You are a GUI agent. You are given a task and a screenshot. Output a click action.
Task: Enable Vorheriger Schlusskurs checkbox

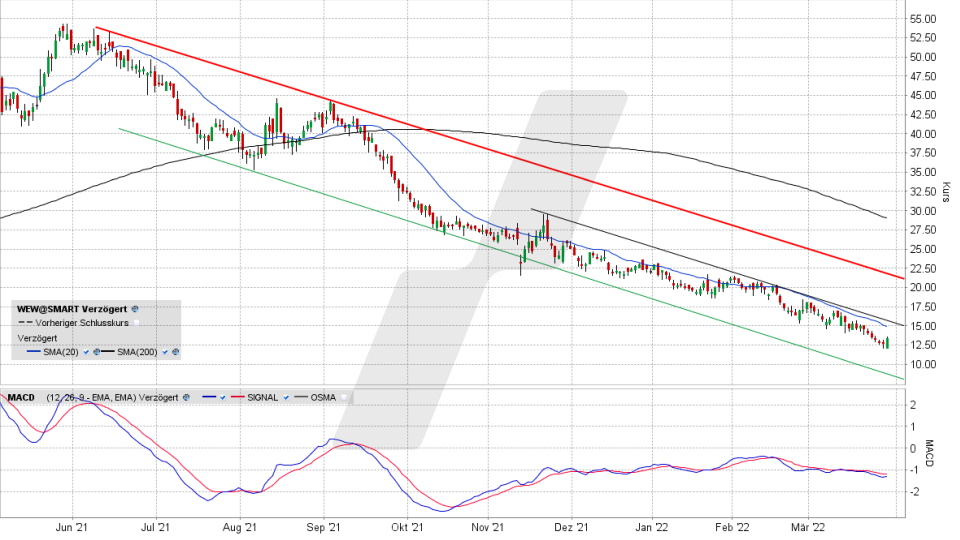click(x=137, y=323)
